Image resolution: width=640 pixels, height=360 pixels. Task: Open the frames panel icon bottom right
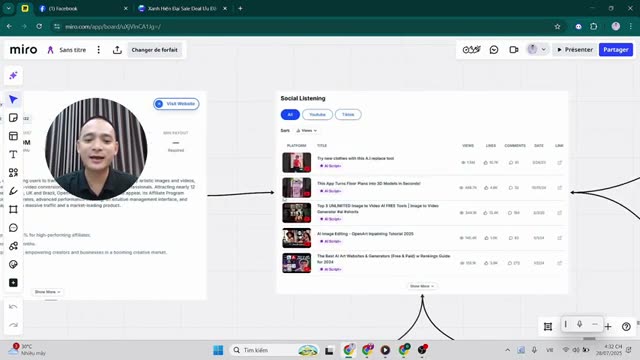point(548,327)
